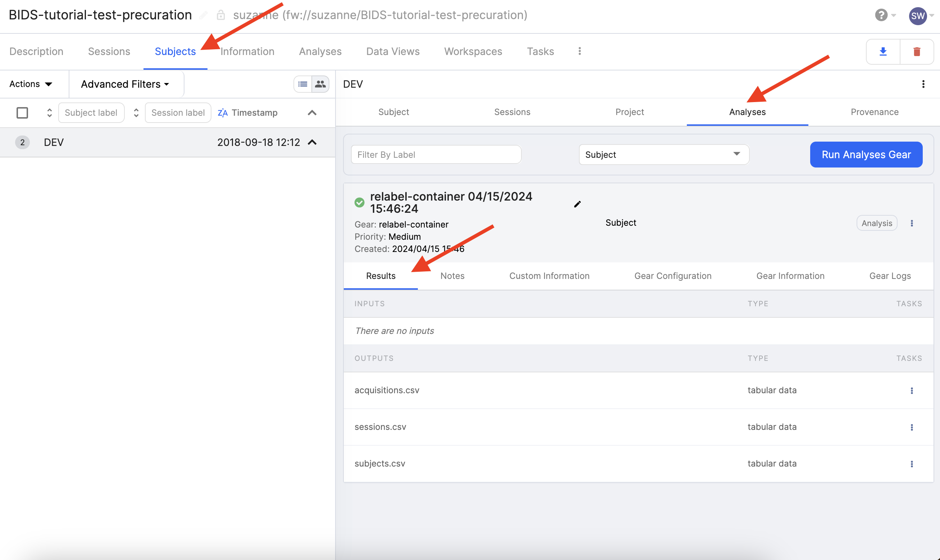Open the SW user avatar menu
This screenshot has height=560, width=940.
pyautogui.click(x=918, y=16)
